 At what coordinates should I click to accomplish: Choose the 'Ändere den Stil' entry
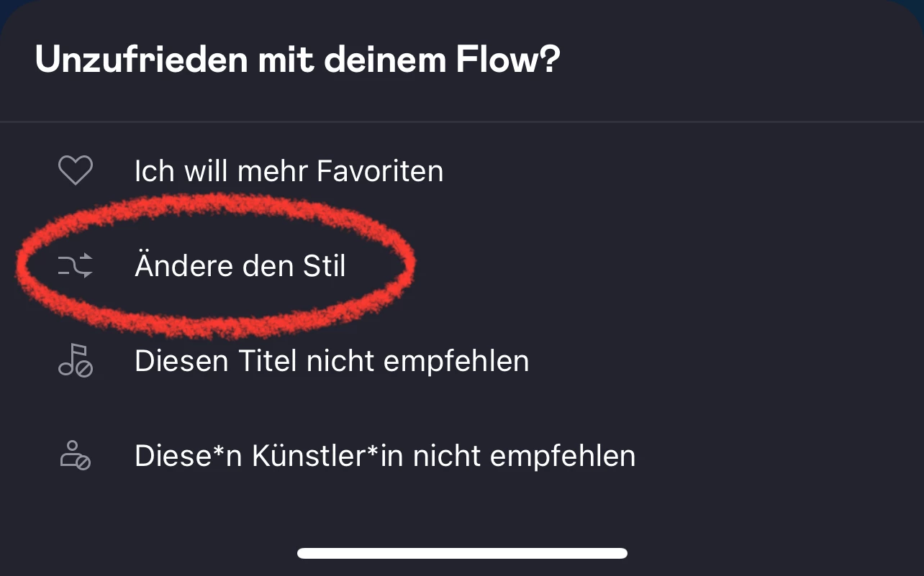[240, 266]
